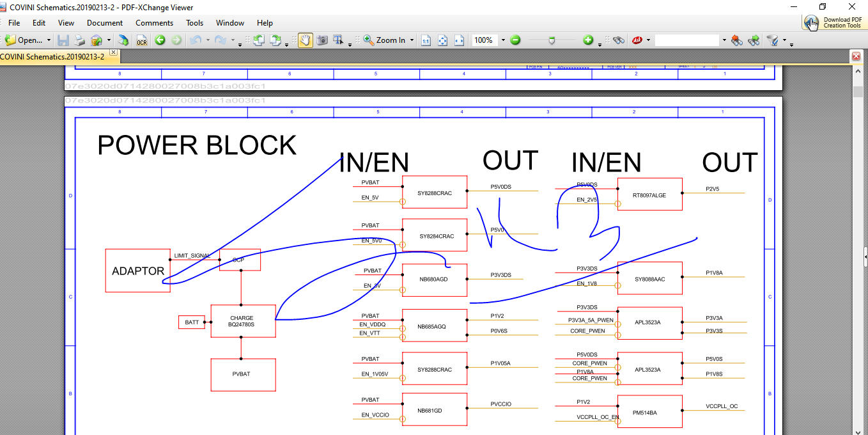Image resolution: width=868 pixels, height=435 pixels.
Task: Expand the search field history dropdown
Action: click(724, 40)
